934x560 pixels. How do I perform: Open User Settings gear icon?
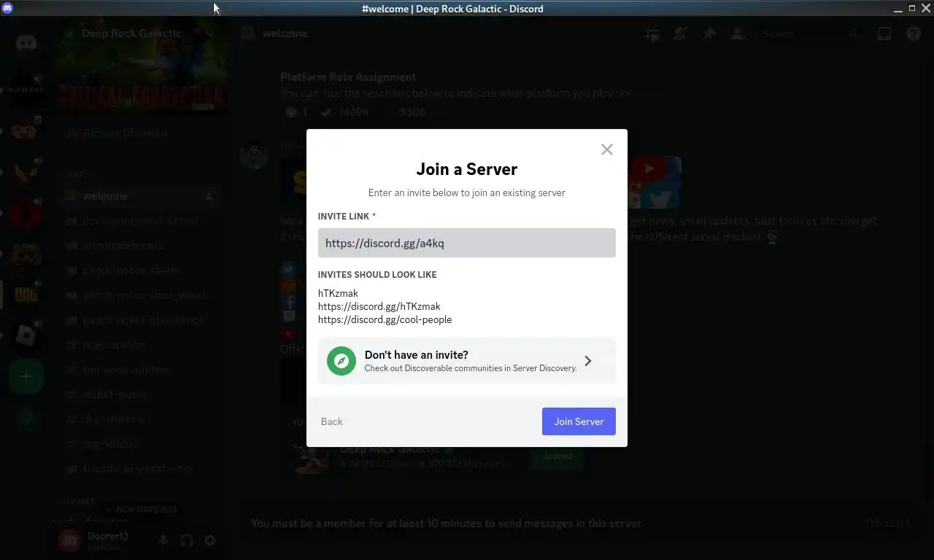pyautogui.click(x=210, y=540)
